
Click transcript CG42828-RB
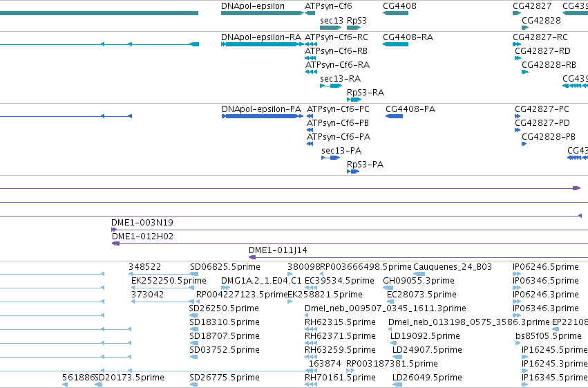(x=549, y=65)
